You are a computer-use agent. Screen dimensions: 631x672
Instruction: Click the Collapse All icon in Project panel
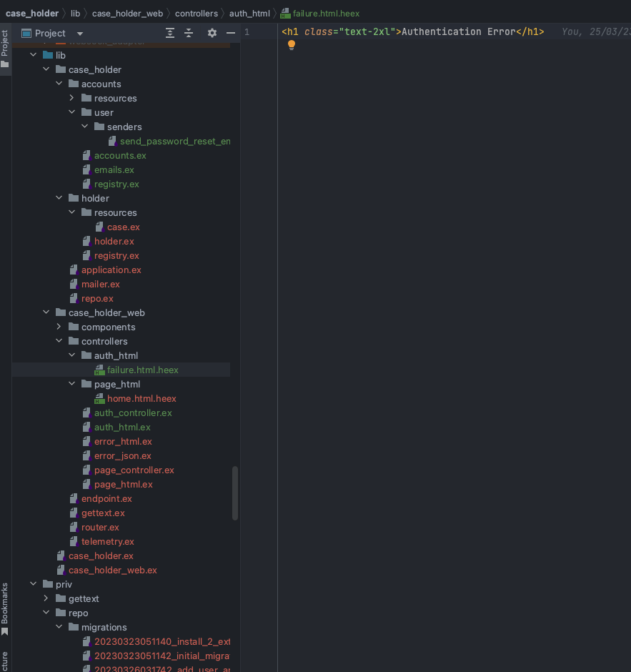click(x=189, y=33)
